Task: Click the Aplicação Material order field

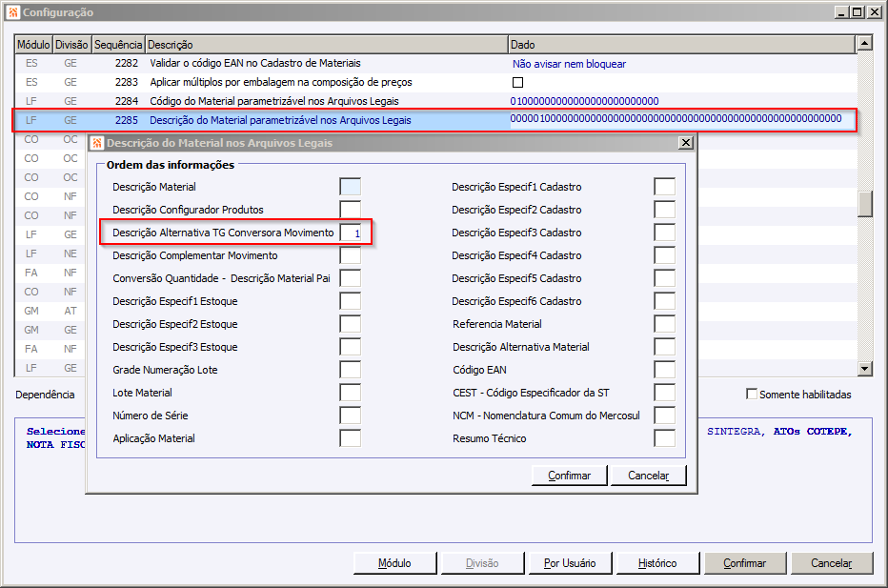Action: (350, 438)
